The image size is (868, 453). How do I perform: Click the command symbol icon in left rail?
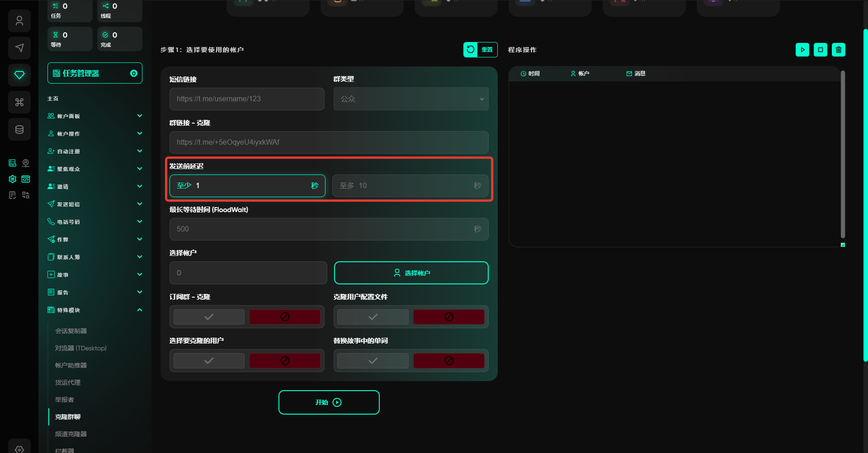pyautogui.click(x=19, y=102)
